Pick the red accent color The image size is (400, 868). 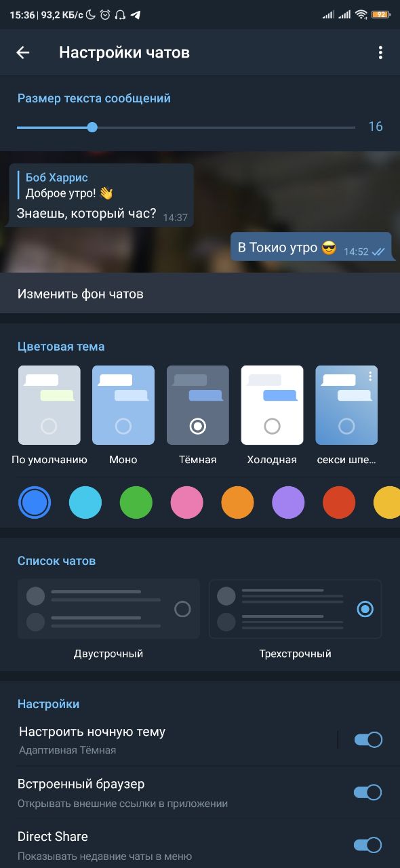340,502
